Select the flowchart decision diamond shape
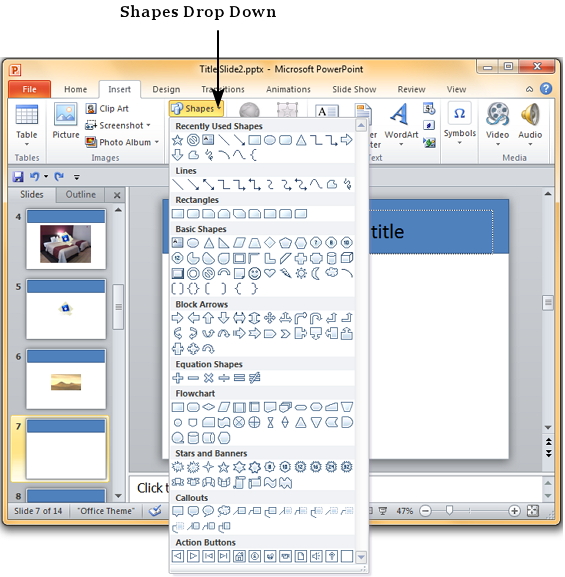 click(x=208, y=407)
